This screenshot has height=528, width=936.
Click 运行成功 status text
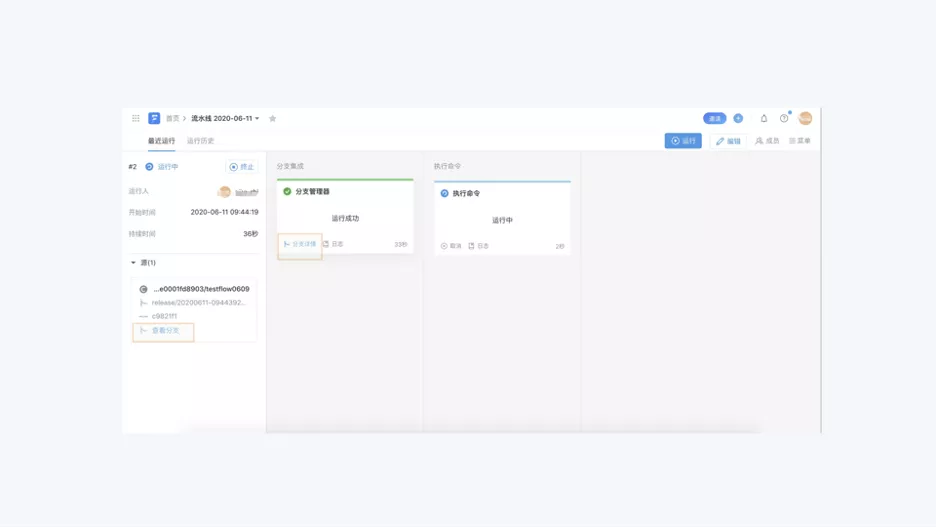pos(345,218)
